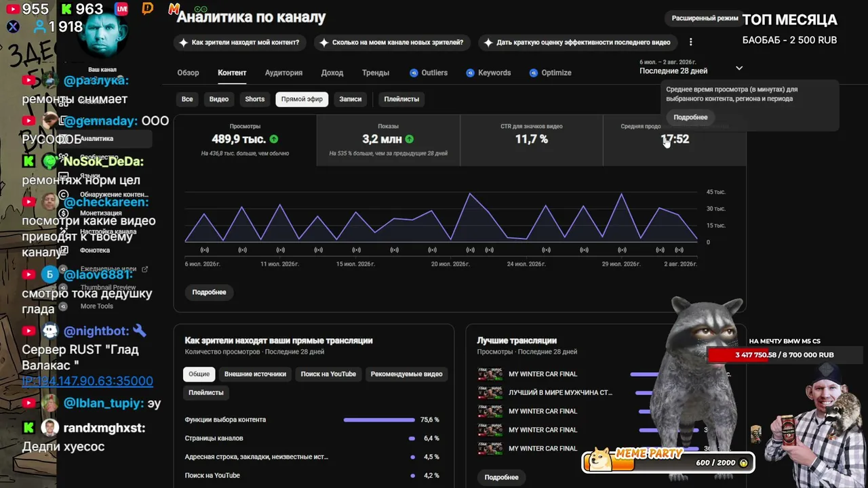Open the three-dot menu after the suggestion chips

pos(690,42)
